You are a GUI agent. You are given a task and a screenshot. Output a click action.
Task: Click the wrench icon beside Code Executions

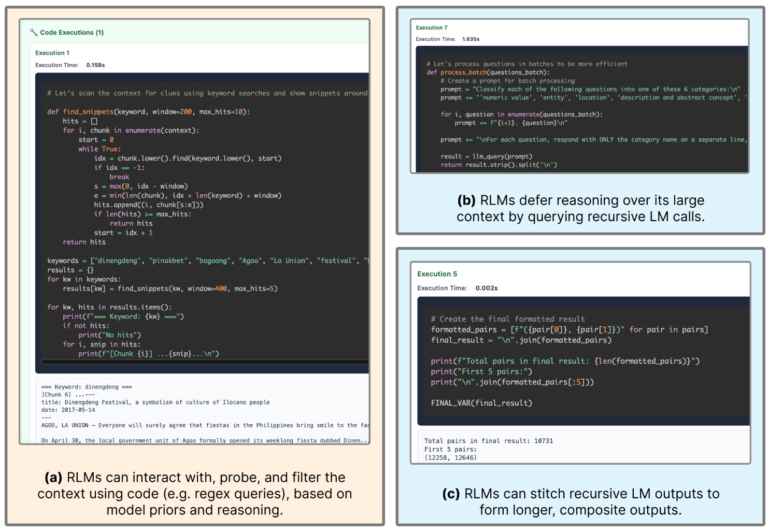point(34,33)
